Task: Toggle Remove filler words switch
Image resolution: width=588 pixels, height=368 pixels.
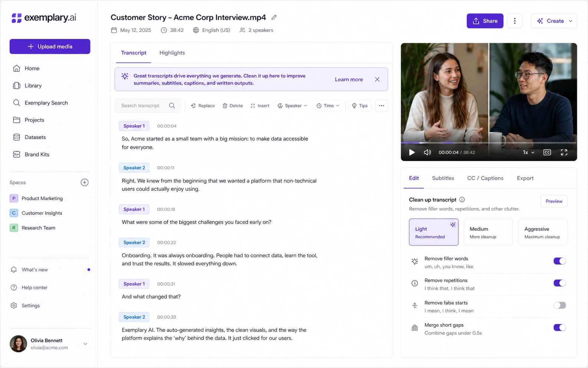Action: 559,261
